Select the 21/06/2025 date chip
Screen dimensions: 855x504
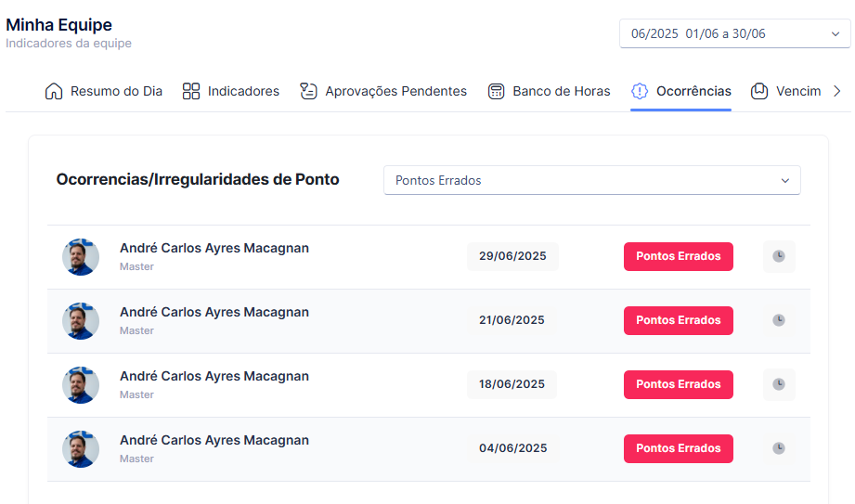click(x=512, y=320)
